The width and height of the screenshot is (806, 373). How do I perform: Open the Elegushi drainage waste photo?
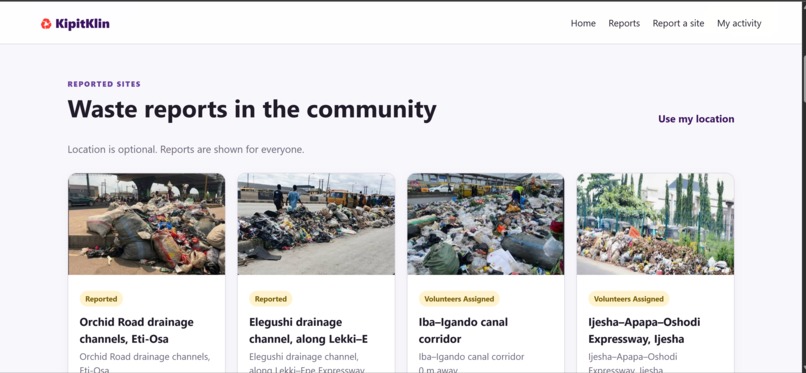[x=316, y=223]
